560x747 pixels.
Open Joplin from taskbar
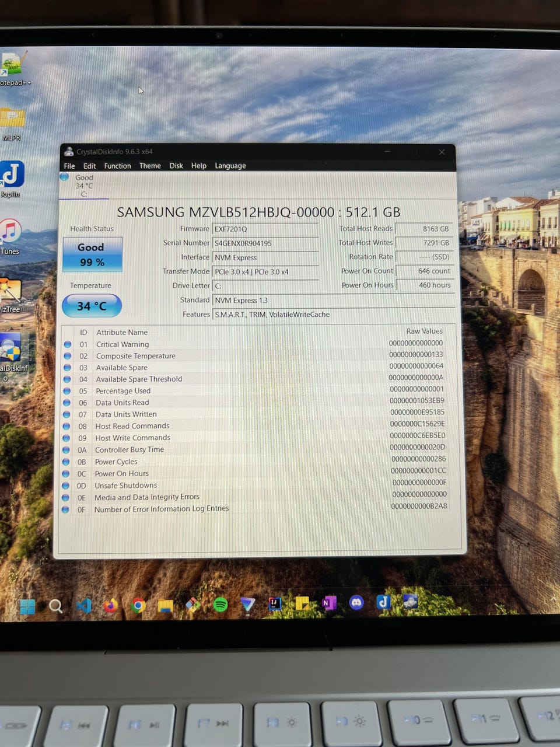[383, 602]
